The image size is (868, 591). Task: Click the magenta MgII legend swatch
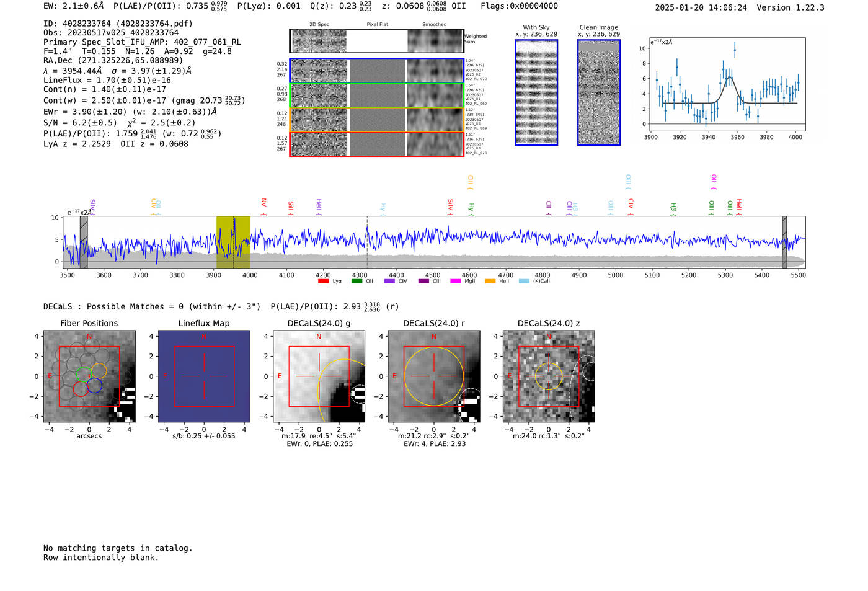[x=456, y=281]
